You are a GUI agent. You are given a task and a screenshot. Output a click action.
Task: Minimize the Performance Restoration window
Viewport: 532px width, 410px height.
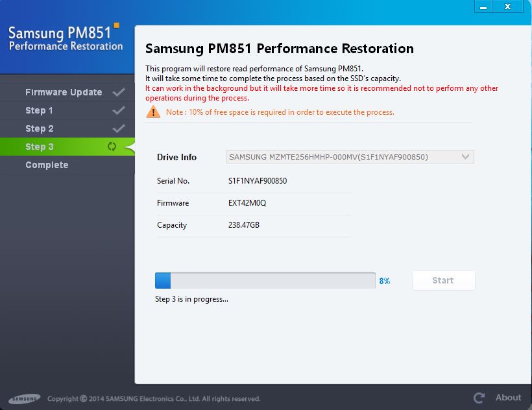coord(483,6)
